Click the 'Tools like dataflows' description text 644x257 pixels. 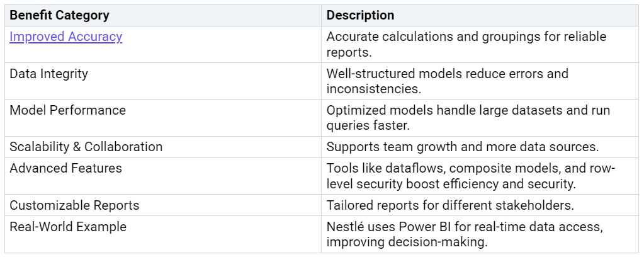pos(471,176)
